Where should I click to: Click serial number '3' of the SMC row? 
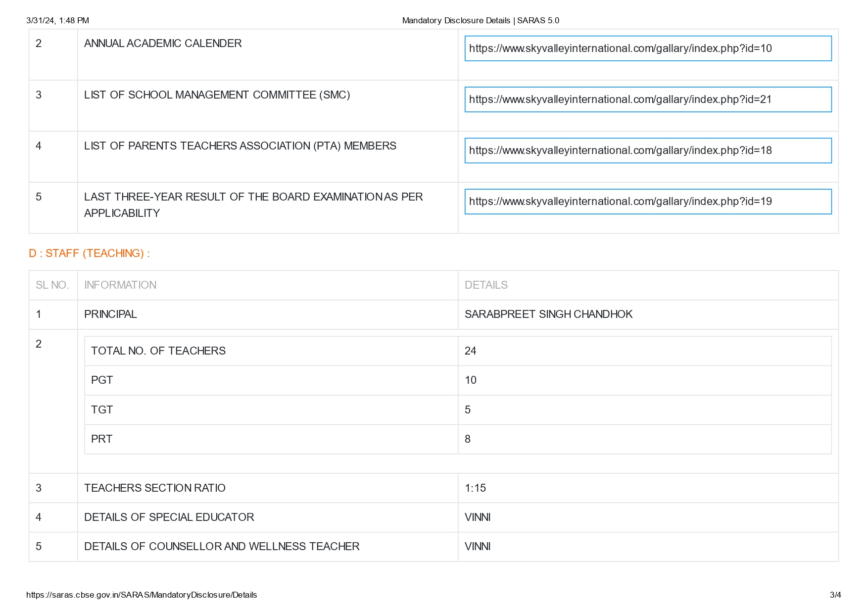39,95
